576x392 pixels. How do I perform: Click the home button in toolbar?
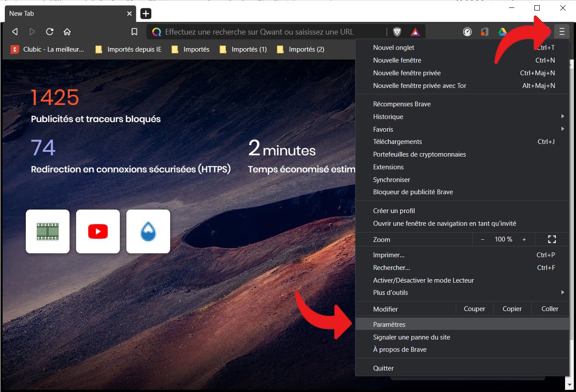[67, 31]
